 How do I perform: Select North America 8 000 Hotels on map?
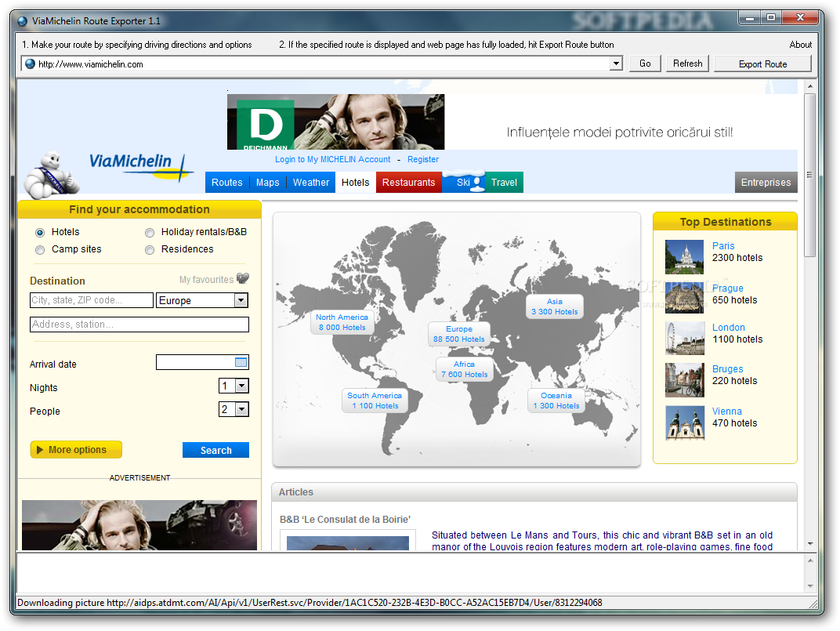[342, 322]
